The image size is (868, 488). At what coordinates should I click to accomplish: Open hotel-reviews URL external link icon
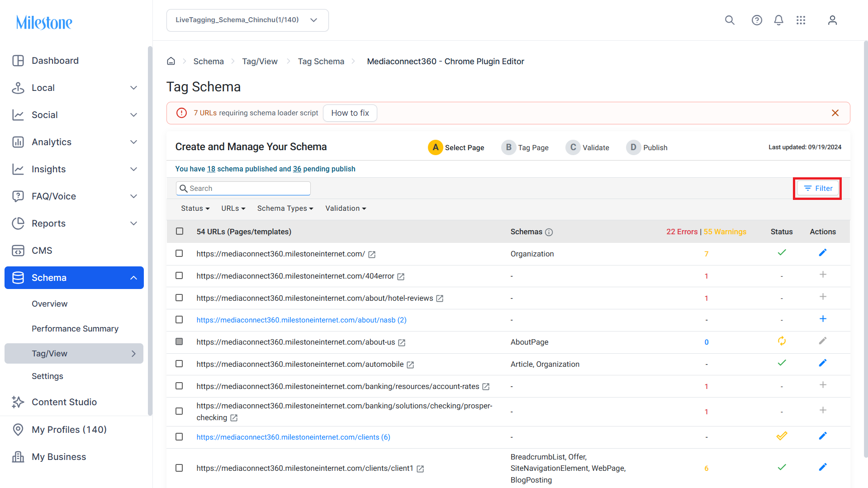point(440,299)
